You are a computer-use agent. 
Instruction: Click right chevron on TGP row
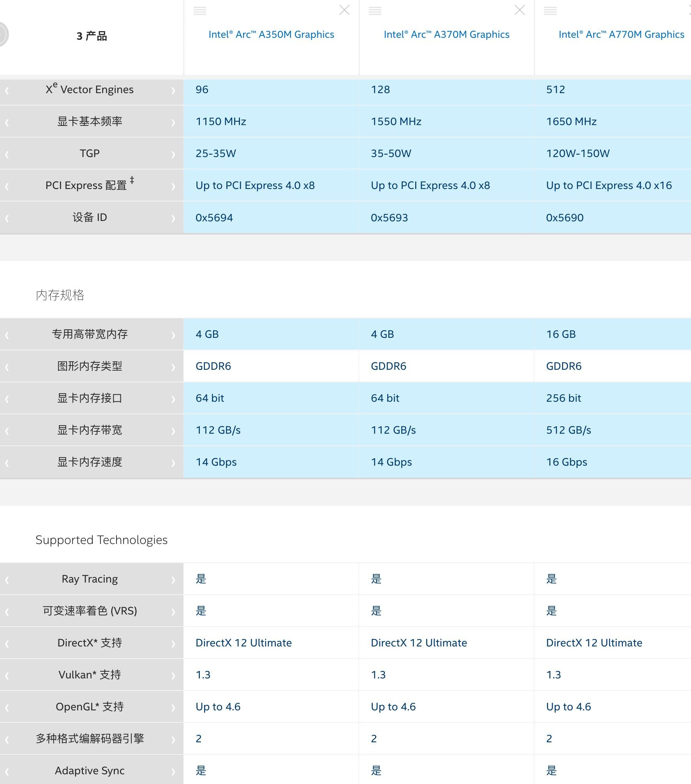click(173, 154)
